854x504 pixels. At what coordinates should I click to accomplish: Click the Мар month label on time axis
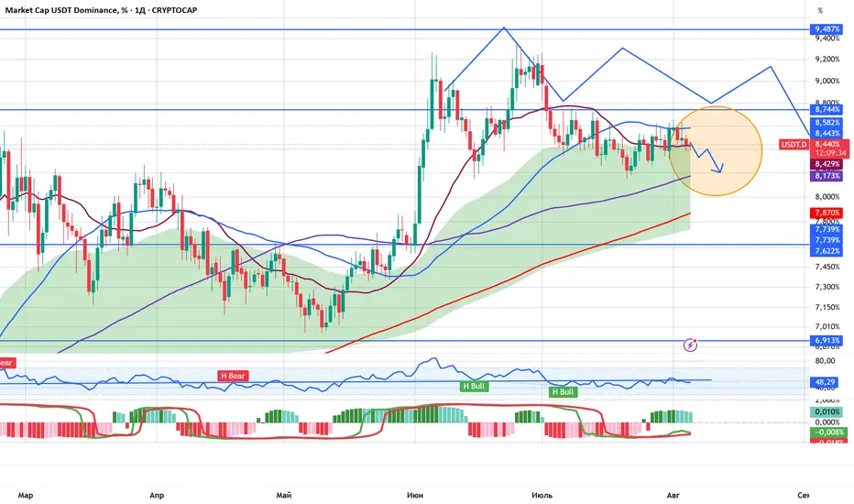[26, 495]
